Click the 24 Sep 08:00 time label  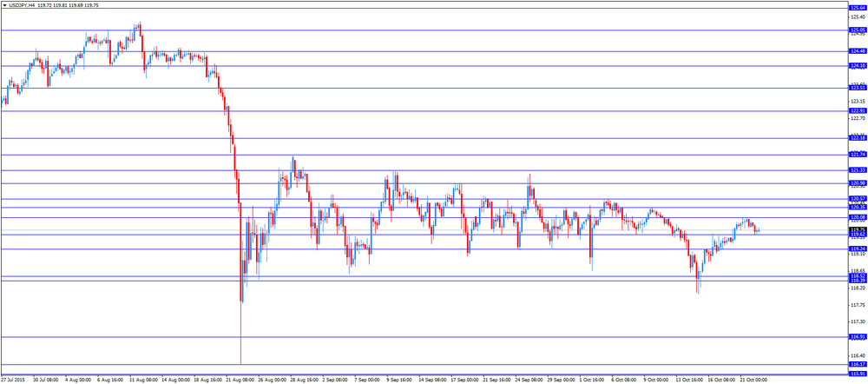529,381
